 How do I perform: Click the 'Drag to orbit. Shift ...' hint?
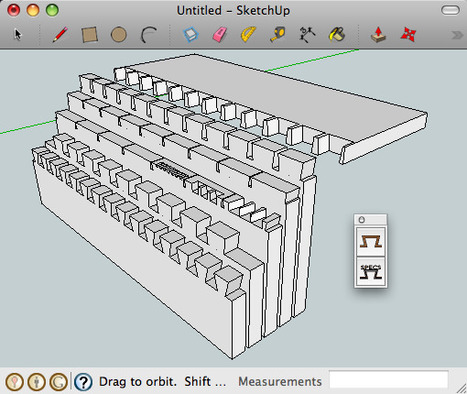(162, 382)
